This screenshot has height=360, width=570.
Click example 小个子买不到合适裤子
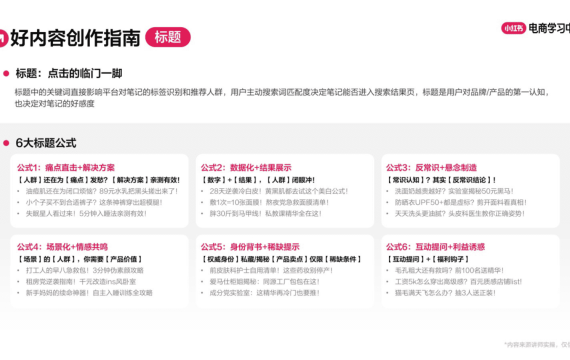(x=94, y=203)
